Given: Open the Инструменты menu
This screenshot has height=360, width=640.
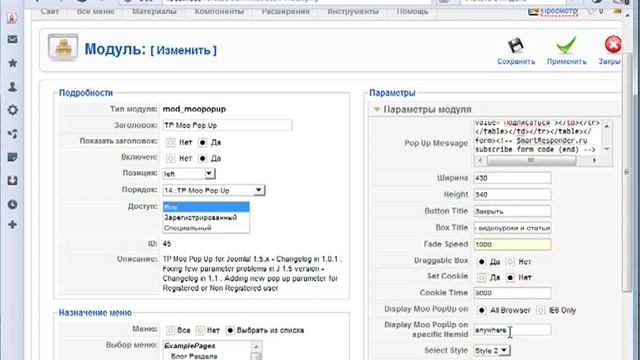Looking at the screenshot, I should click(353, 11).
